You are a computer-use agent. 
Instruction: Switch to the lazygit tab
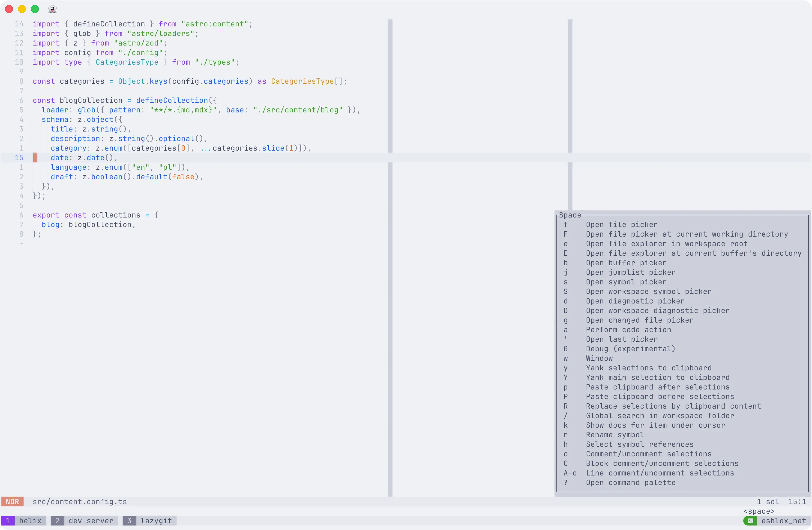click(x=156, y=521)
